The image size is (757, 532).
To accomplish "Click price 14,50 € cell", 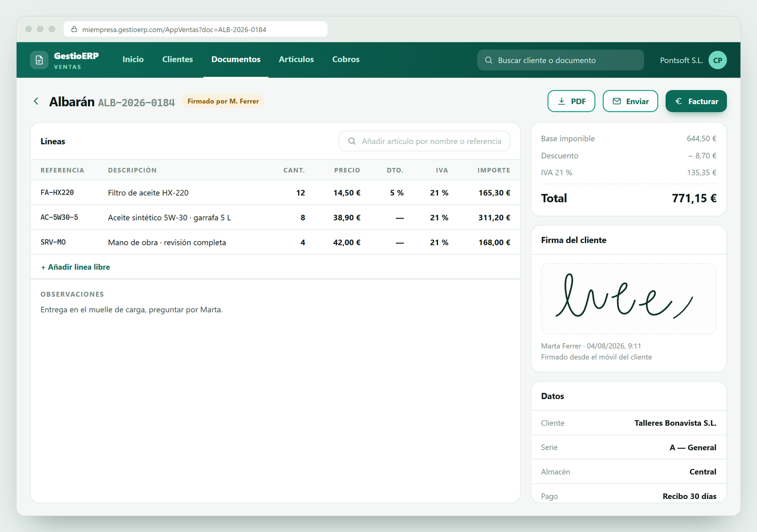I will pos(347,193).
